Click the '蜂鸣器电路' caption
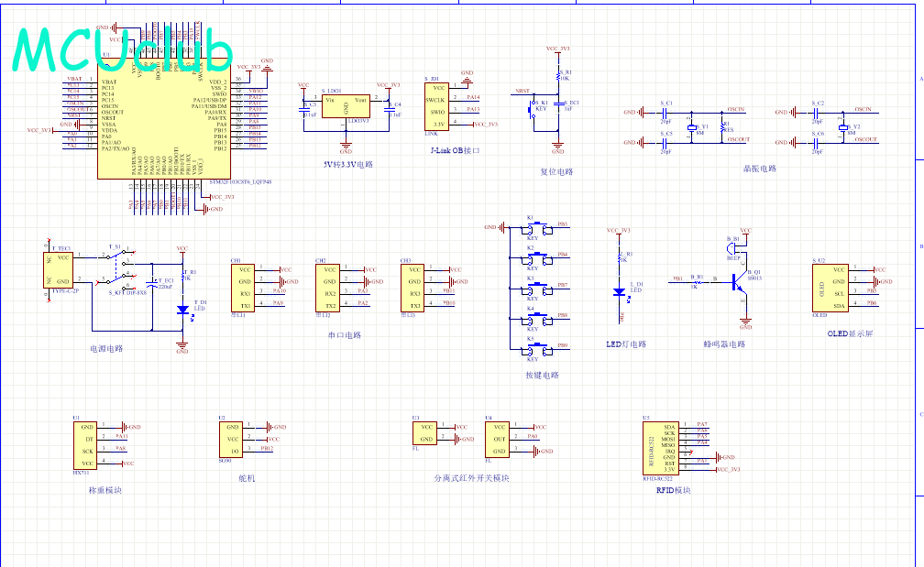 coord(724,344)
